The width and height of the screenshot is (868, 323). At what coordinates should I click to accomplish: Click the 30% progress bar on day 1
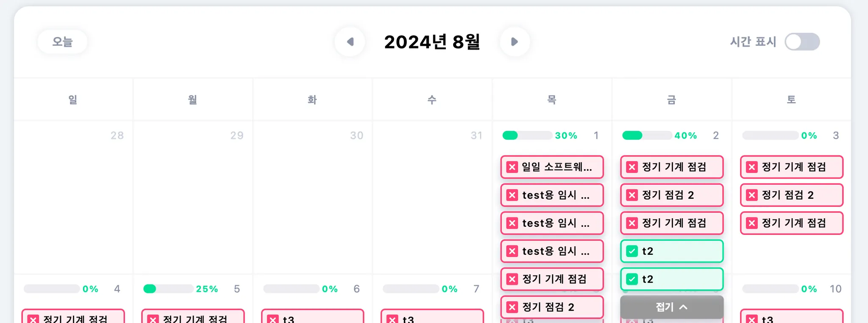click(x=527, y=136)
